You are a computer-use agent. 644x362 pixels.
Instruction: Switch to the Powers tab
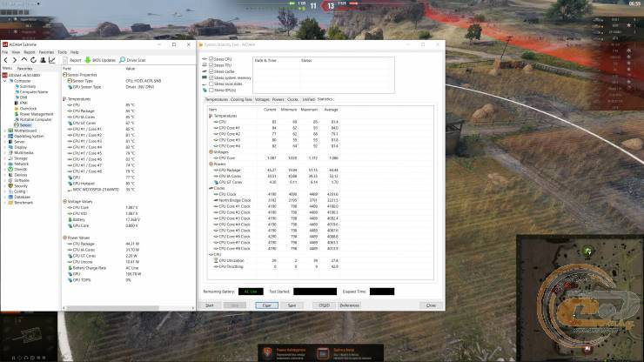pyautogui.click(x=278, y=99)
